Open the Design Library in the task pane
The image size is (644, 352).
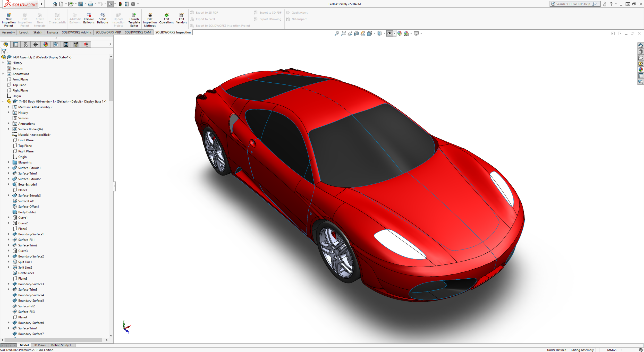coord(640,51)
